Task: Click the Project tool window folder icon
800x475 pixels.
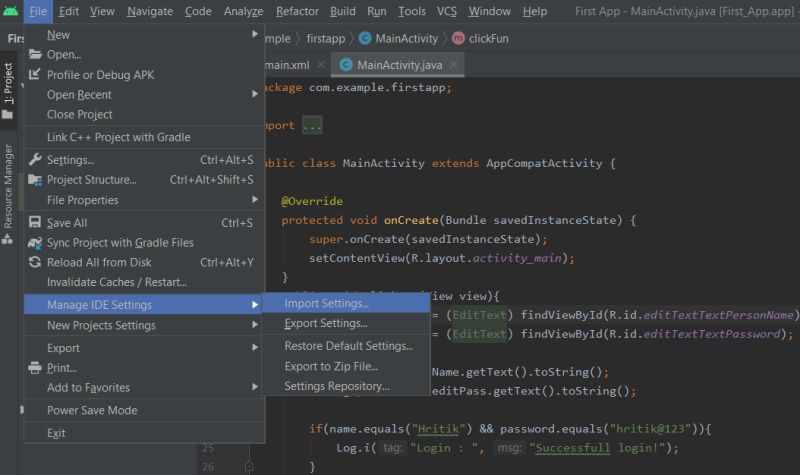Action: pos(7,114)
